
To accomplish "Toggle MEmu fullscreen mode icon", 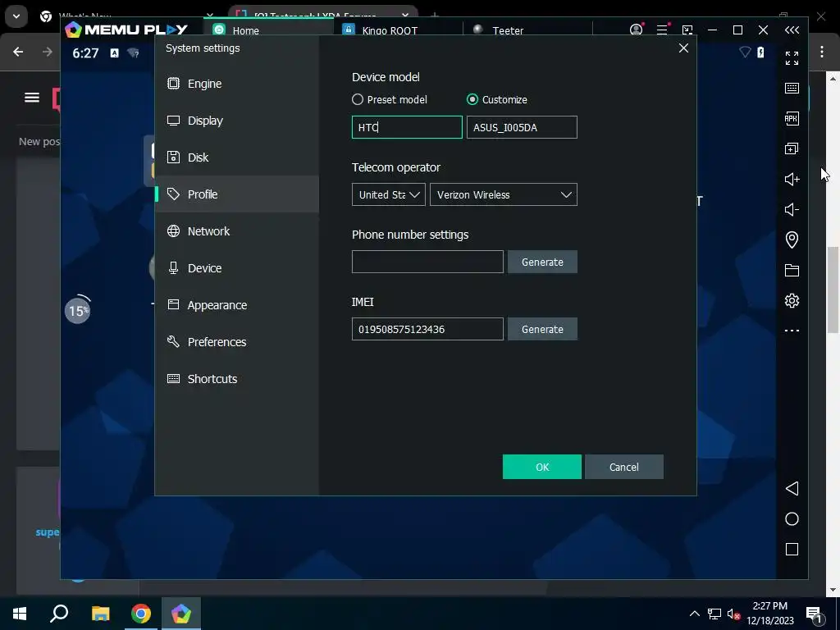I will point(792,58).
